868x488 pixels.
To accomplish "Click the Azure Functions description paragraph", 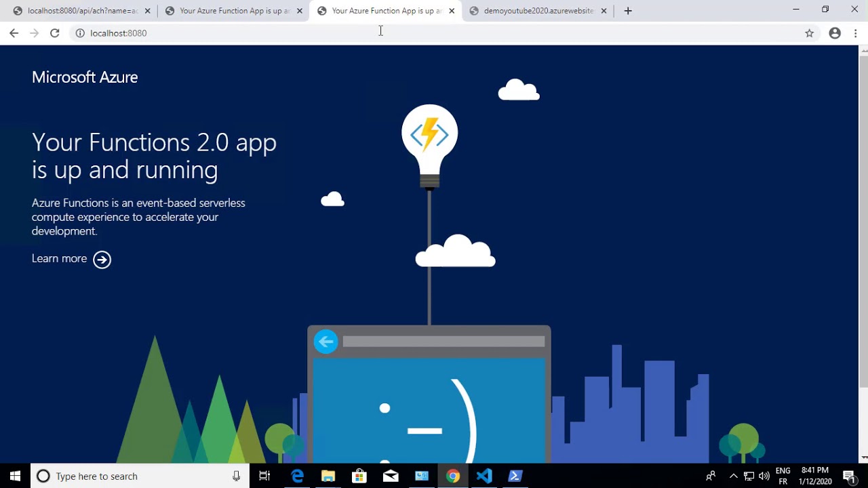I will pyautogui.click(x=138, y=217).
